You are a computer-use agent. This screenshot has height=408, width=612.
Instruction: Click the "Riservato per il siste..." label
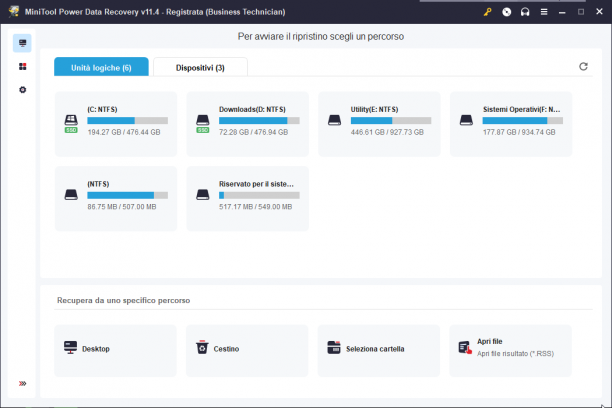[x=256, y=184]
